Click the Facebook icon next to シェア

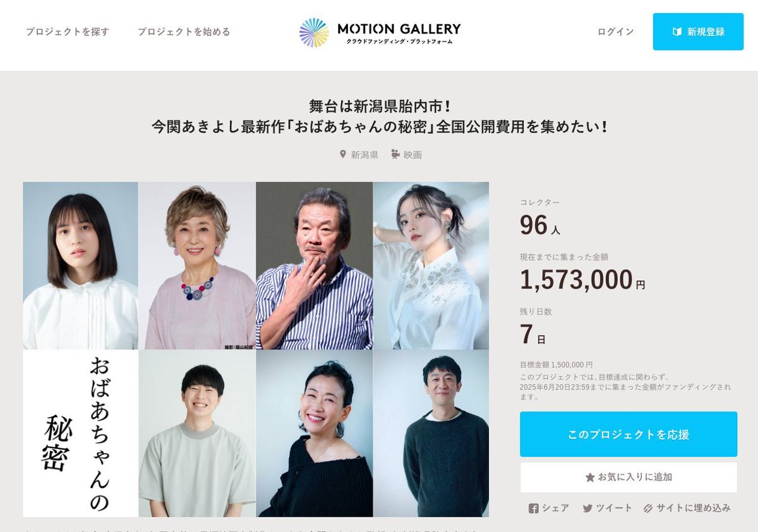pyautogui.click(x=533, y=508)
